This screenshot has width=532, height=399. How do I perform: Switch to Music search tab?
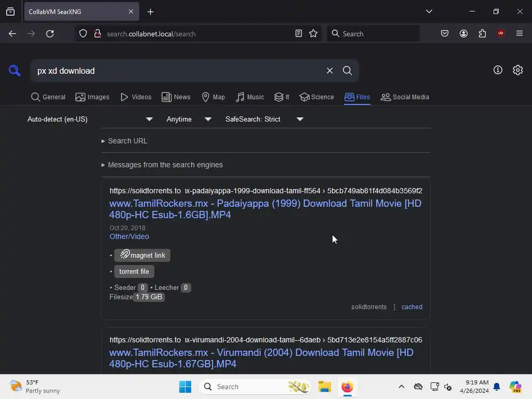(250, 97)
